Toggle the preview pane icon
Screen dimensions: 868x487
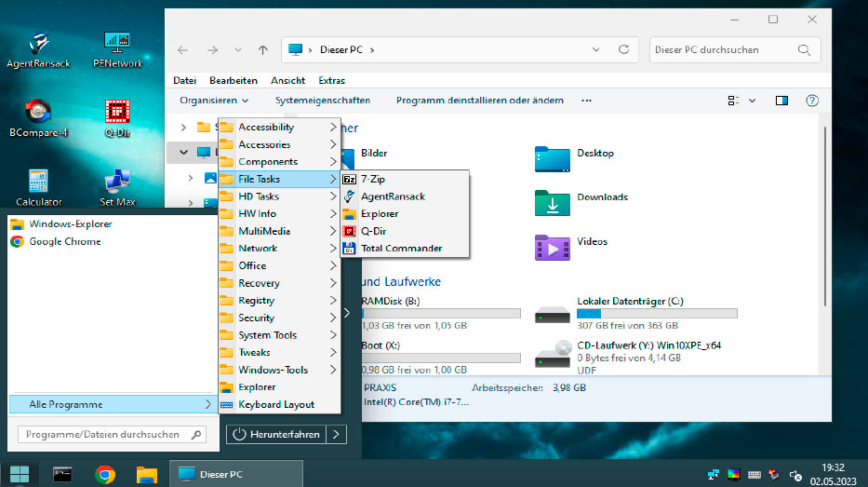point(781,101)
